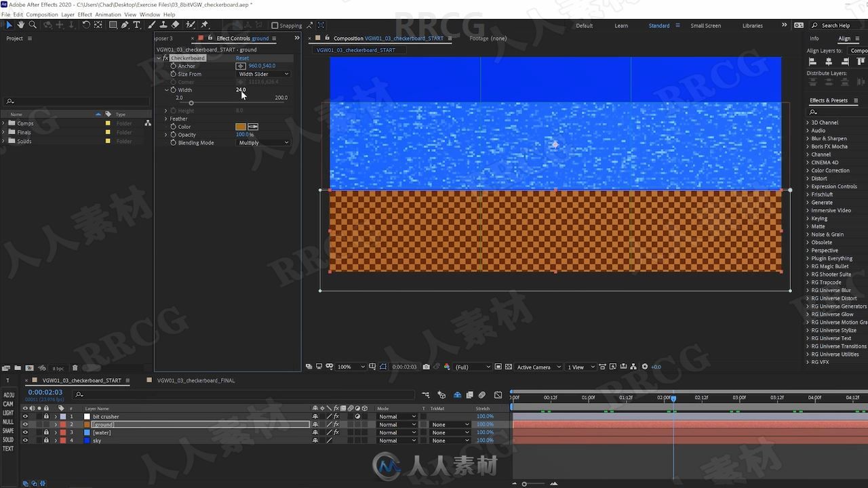This screenshot has width=868, height=488.
Task: Select the Zoom magnifier tool
Action: [33, 25]
